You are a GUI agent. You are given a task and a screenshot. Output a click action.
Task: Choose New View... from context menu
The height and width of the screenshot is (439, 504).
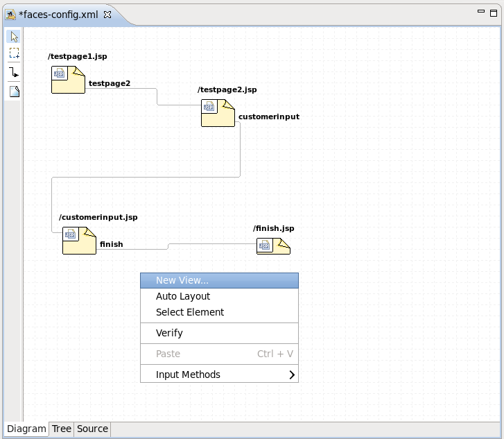click(x=182, y=280)
